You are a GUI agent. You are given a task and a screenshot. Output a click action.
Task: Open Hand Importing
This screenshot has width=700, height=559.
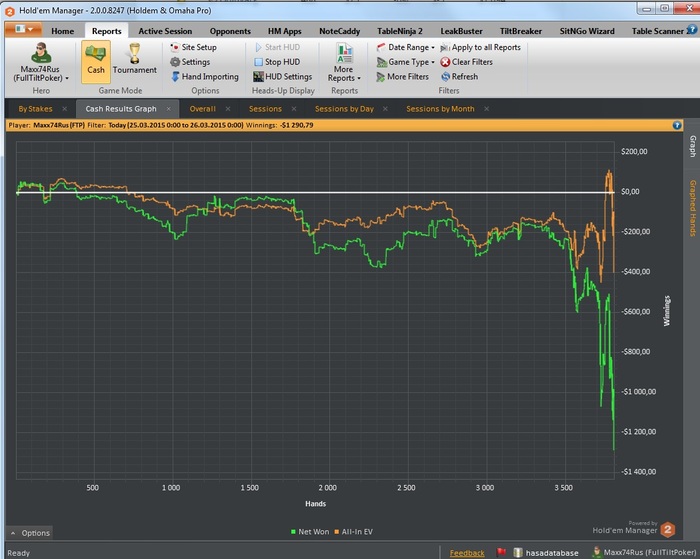coord(205,76)
